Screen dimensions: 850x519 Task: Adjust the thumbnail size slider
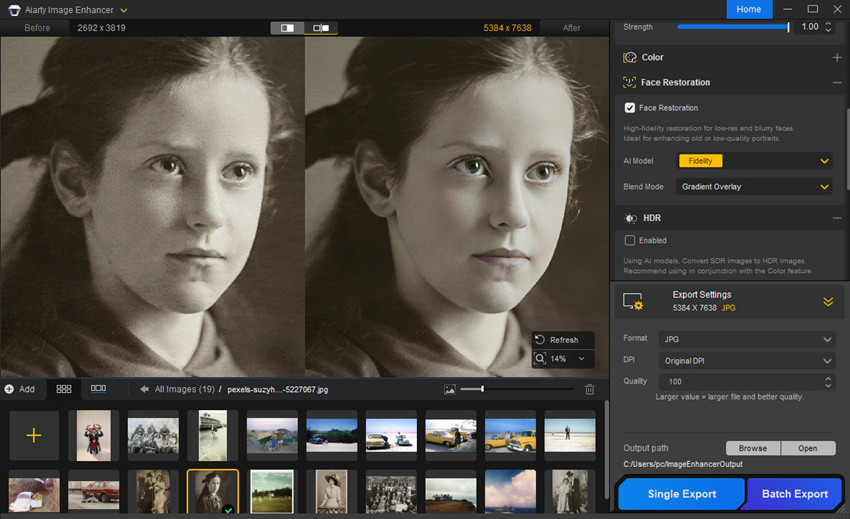tap(517, 389)
